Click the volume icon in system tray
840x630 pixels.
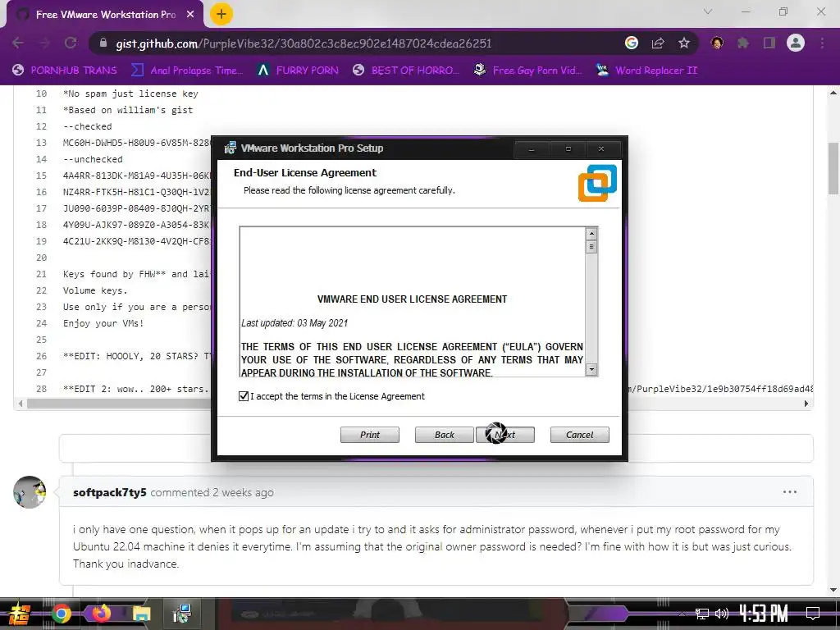point(722,614)
